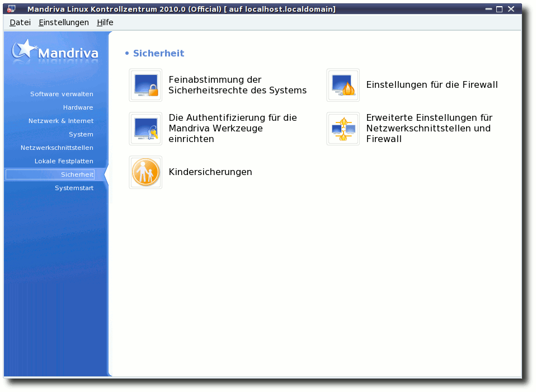Viewport: 536px width, 392px height.
Task: Open the Hilfe menu
Action: click(x=105, y=22)
